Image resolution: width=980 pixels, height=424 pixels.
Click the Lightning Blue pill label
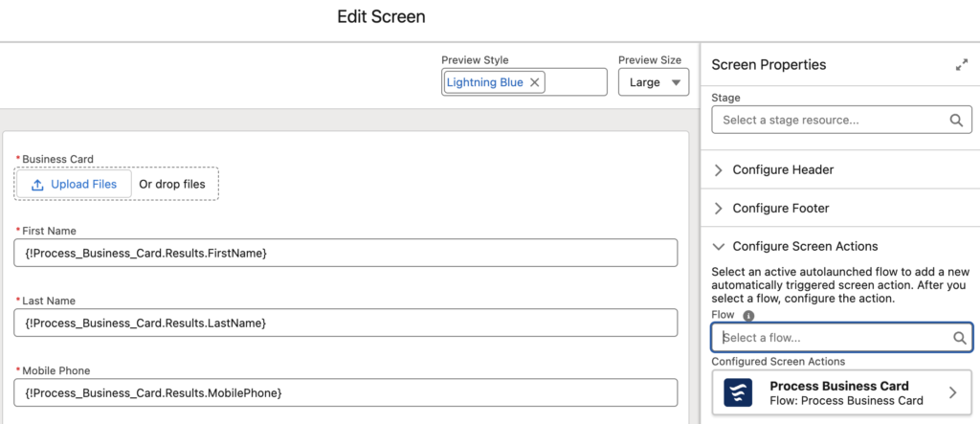point(485,82)
